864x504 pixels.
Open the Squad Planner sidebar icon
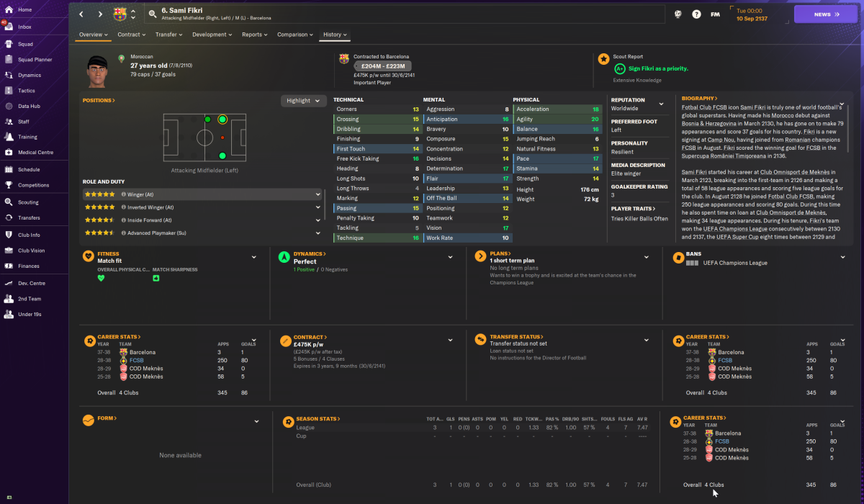[8, 59]
